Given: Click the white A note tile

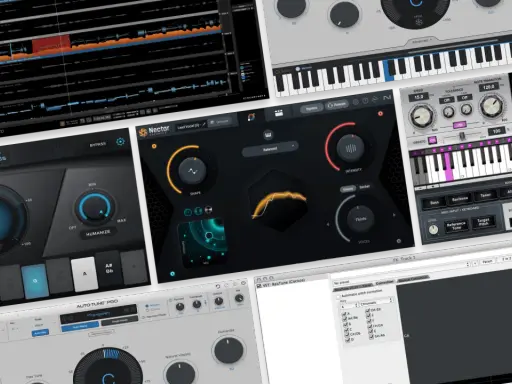Looking at the screenshot, I should 85,274.
